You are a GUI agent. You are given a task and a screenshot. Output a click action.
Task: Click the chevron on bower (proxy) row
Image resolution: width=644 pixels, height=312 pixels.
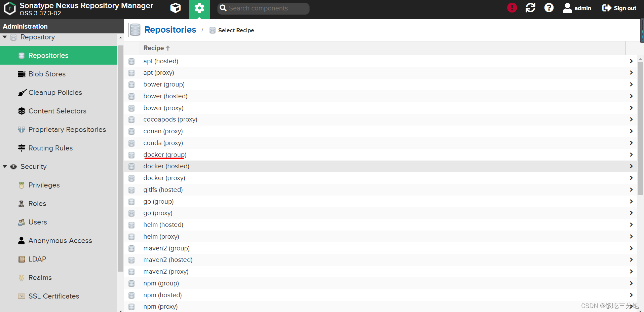[631, 108]
